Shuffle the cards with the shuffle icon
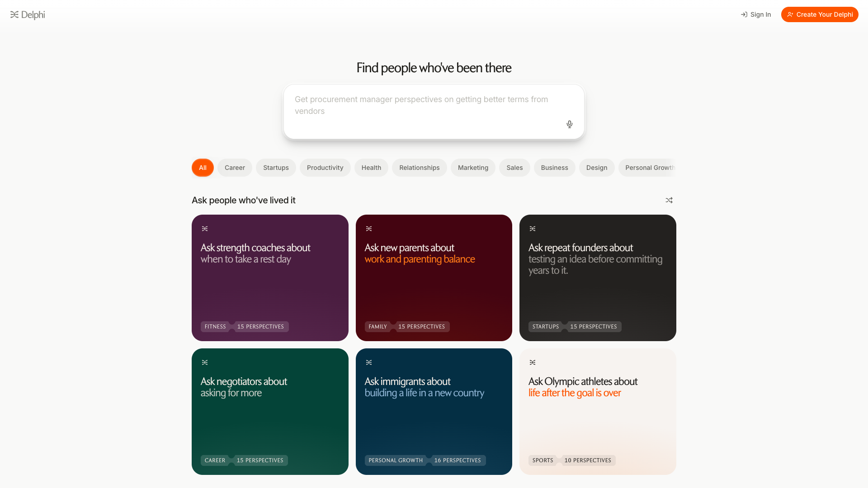 669,200
